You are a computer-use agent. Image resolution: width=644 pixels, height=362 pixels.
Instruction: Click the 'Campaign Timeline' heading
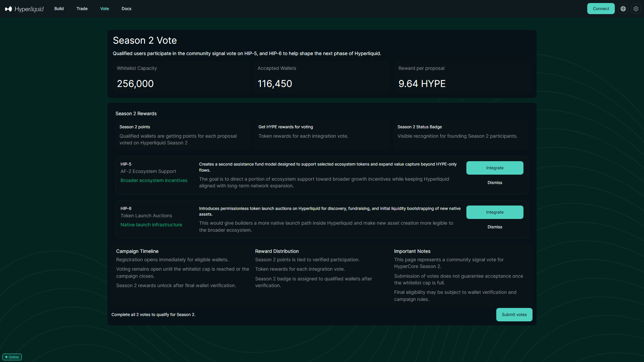[137, 251]
